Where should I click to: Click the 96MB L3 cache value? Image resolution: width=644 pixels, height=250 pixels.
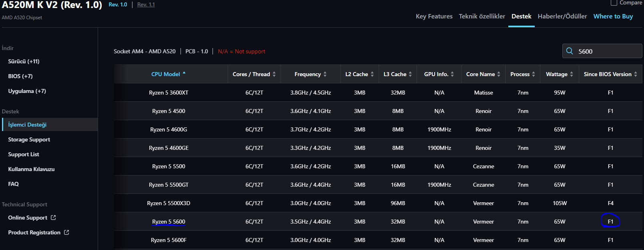[398, 203]
